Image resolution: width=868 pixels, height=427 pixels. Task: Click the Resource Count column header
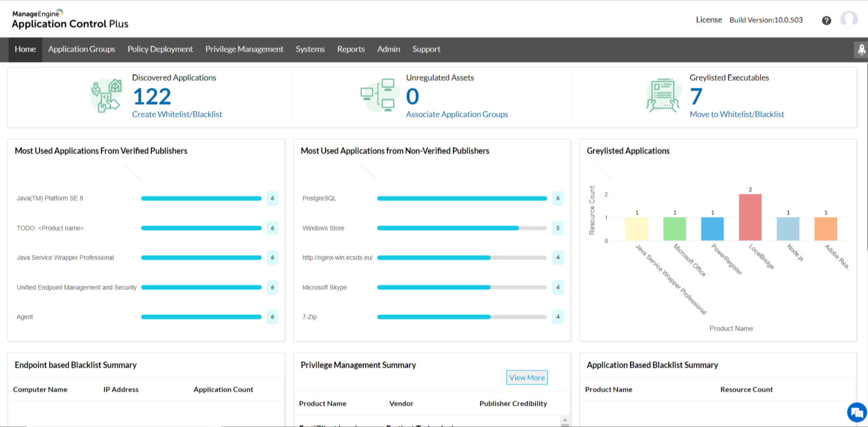click(x=747, y=389)
